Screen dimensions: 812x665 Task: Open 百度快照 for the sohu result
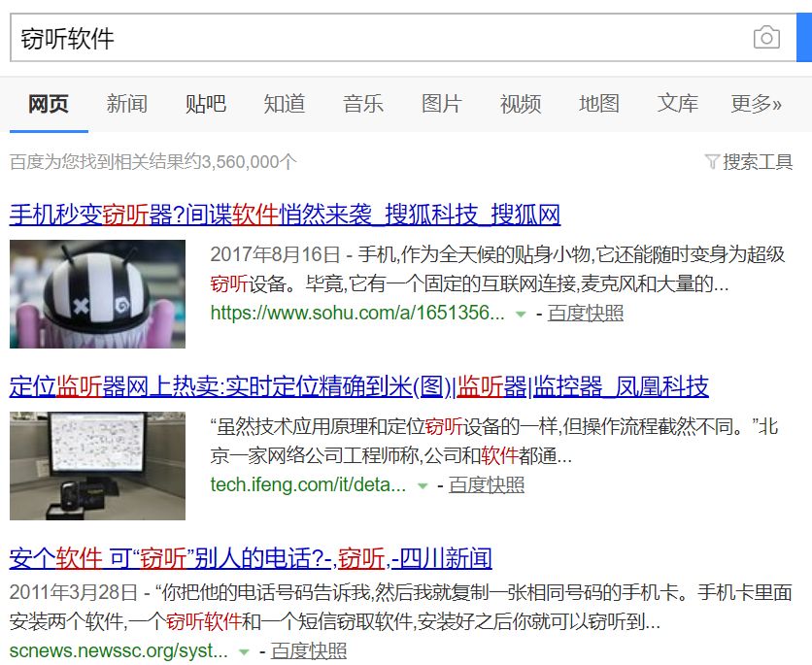click(586, 314)
